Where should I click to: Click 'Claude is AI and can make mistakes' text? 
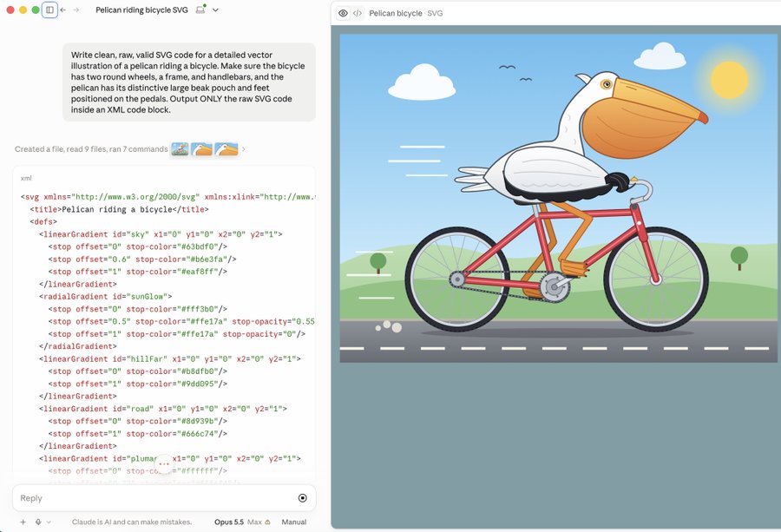point(132,522)
